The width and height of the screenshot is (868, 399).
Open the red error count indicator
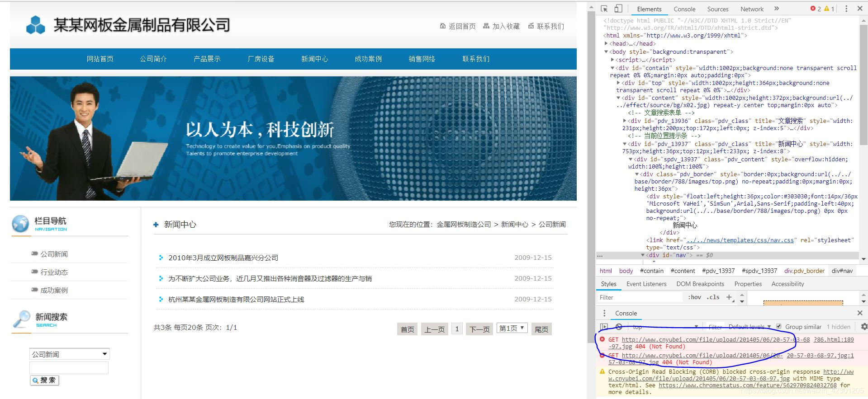pos(816,9)
